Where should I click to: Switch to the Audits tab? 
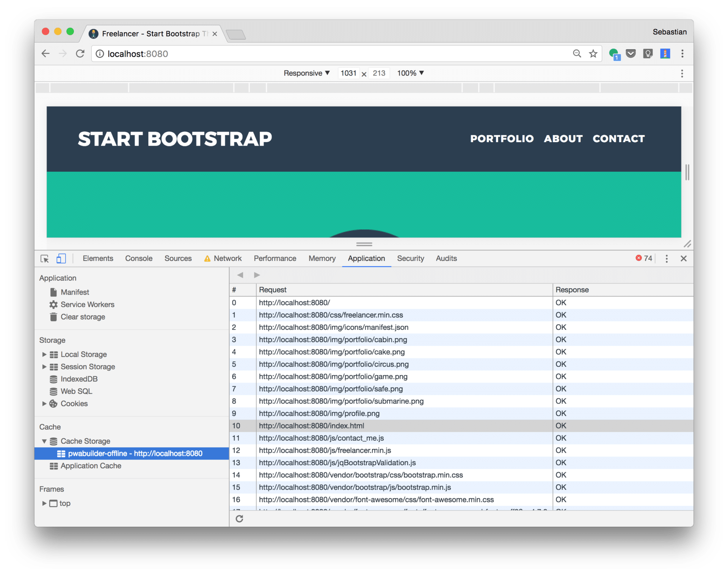(446, 258)
